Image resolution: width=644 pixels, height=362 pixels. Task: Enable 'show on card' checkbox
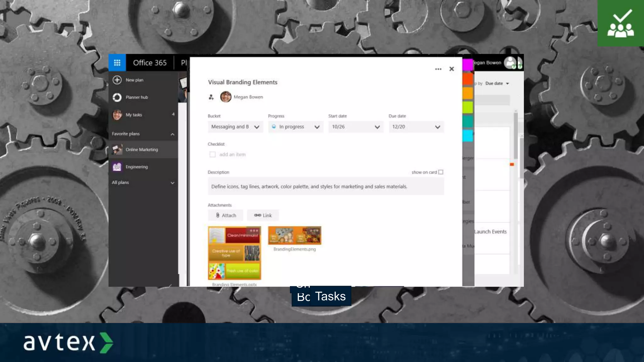click(441, 172)
